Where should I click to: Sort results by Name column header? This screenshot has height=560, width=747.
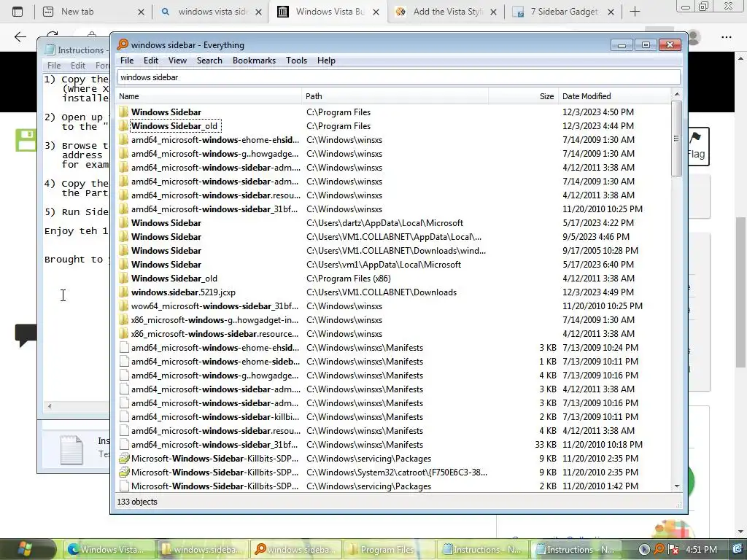[209, 96]
